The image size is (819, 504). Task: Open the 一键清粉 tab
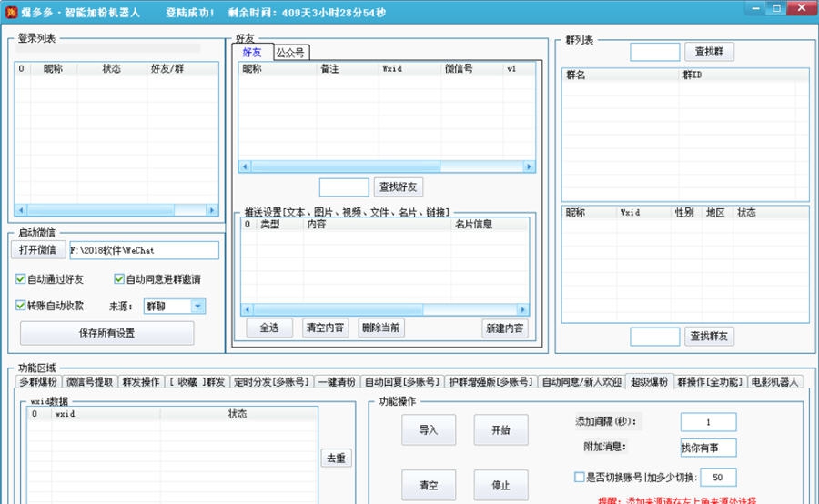pyautogui.click(x=337, y=382)
